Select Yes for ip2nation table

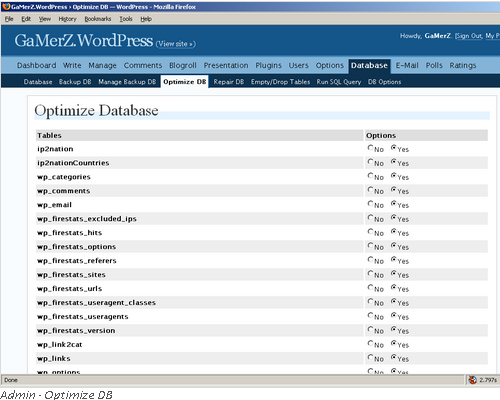(x=394, y=147)
